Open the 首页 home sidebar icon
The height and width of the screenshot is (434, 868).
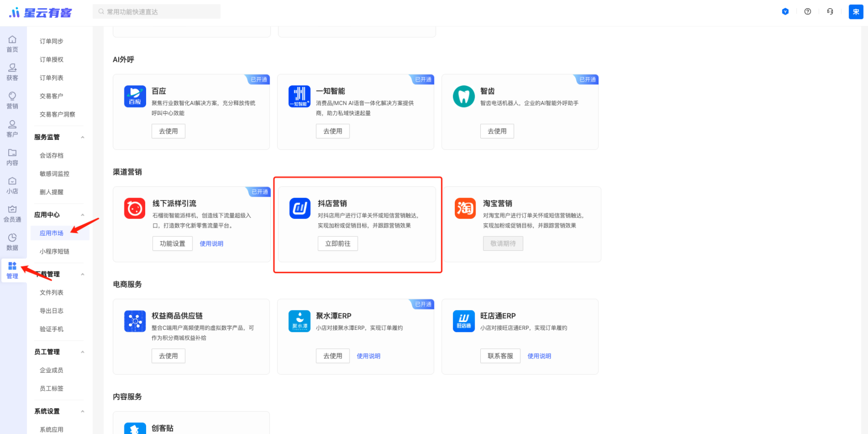click(x=13, y=44)
